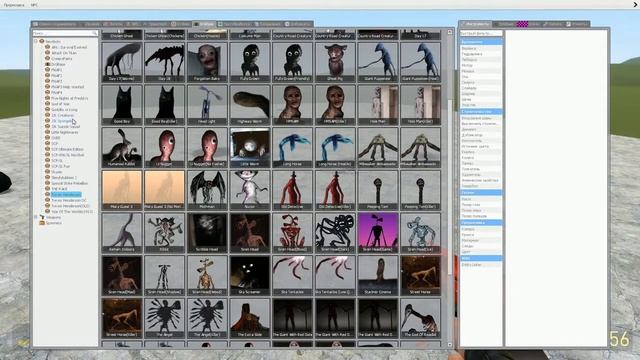The height and width of the screenshot is (360, 640).
Task: Spawn the Day 28 nextbot
Action: point(164,62)
